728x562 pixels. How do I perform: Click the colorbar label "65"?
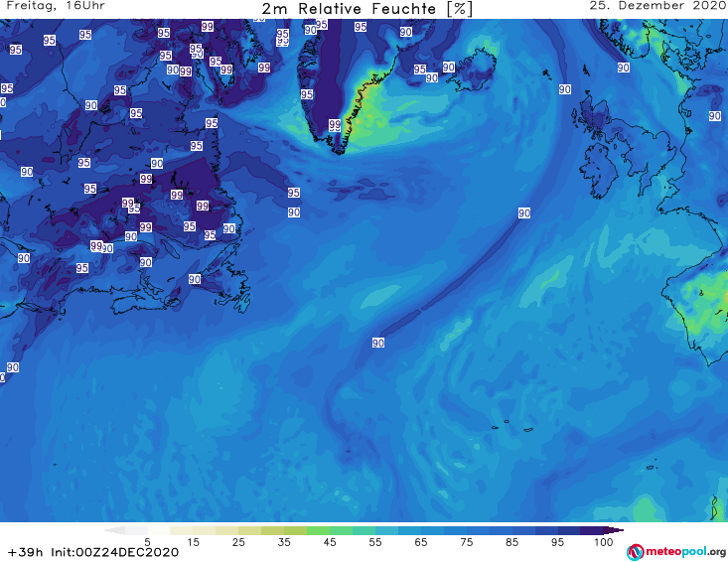421,542
